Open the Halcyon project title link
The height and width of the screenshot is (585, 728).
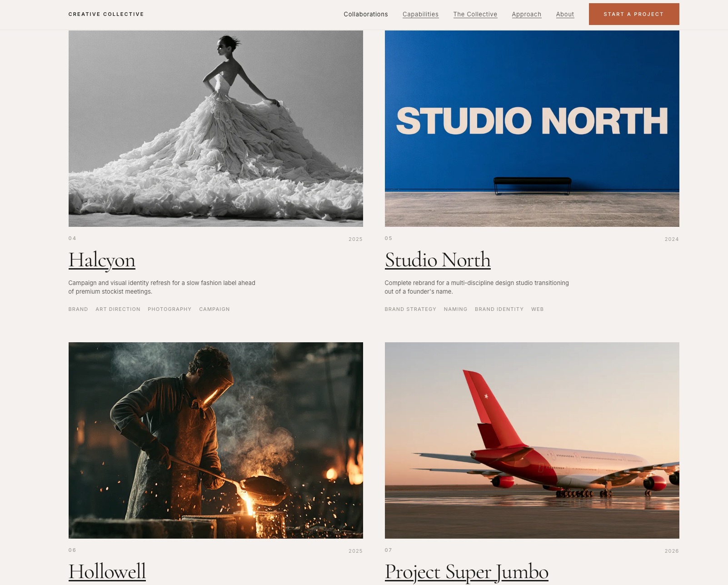[x=102, y=260]
